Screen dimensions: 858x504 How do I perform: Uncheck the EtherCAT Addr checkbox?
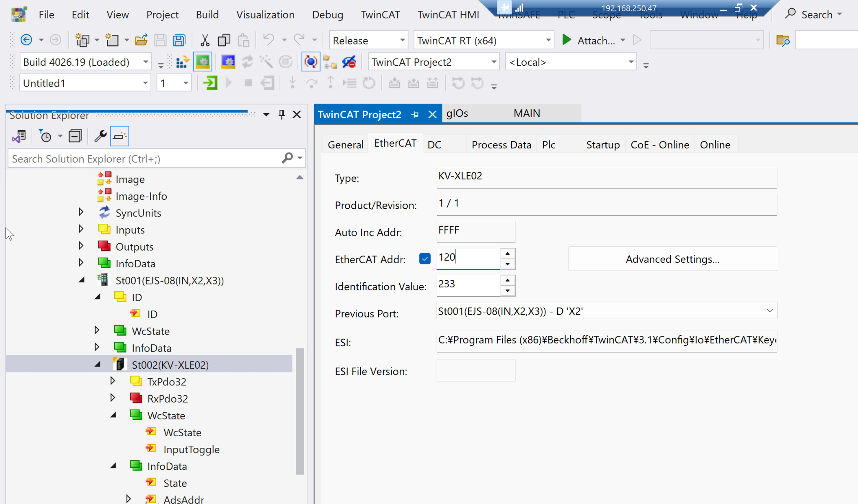coord(425,259)
